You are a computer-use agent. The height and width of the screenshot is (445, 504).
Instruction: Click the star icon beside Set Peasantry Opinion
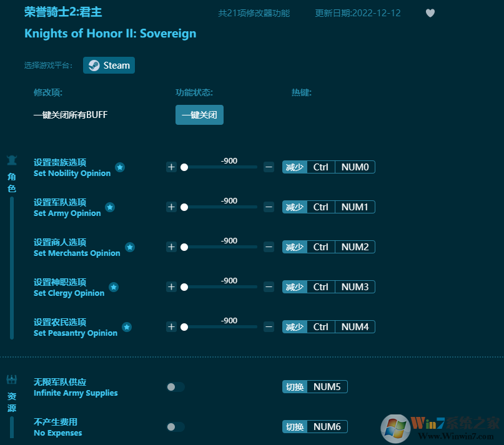(127, 327)
